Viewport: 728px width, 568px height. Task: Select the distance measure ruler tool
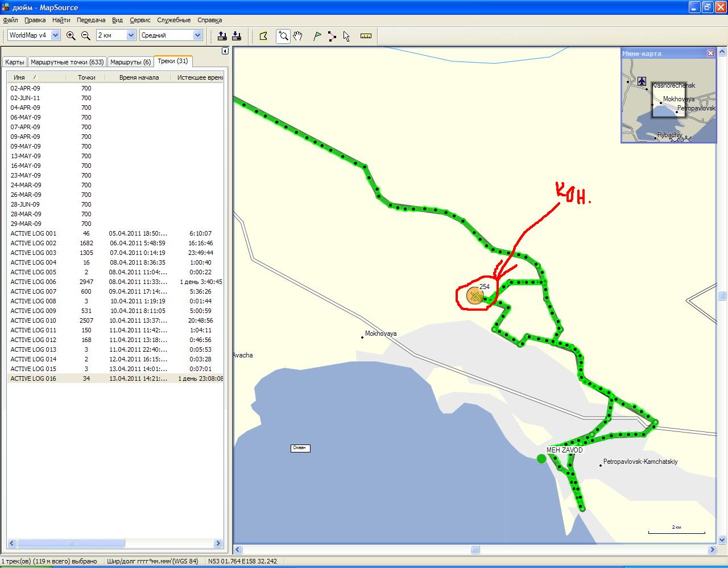pyautogui.click(x=366, y=36)
